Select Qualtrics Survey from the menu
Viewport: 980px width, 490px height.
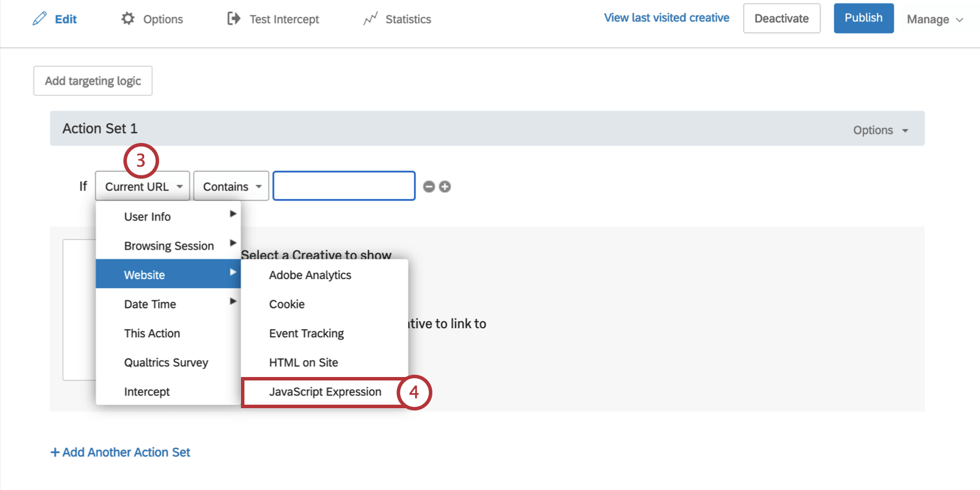point(166,363)
